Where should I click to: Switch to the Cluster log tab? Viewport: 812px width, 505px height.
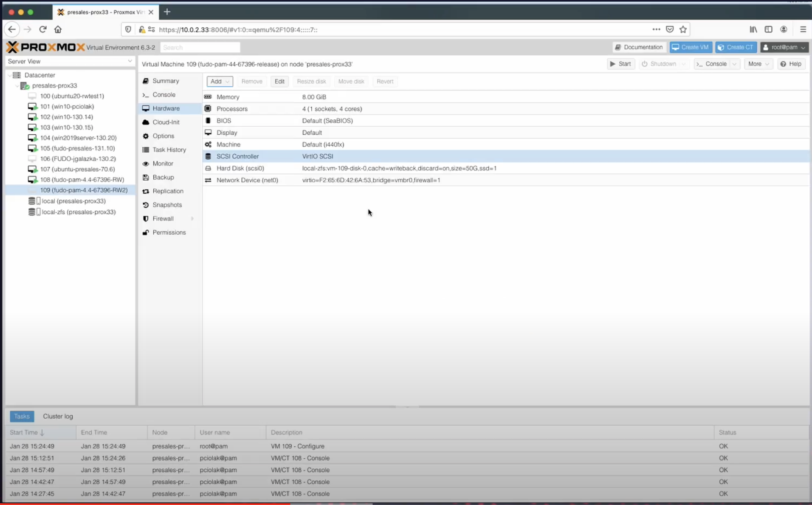click(58, 416)
